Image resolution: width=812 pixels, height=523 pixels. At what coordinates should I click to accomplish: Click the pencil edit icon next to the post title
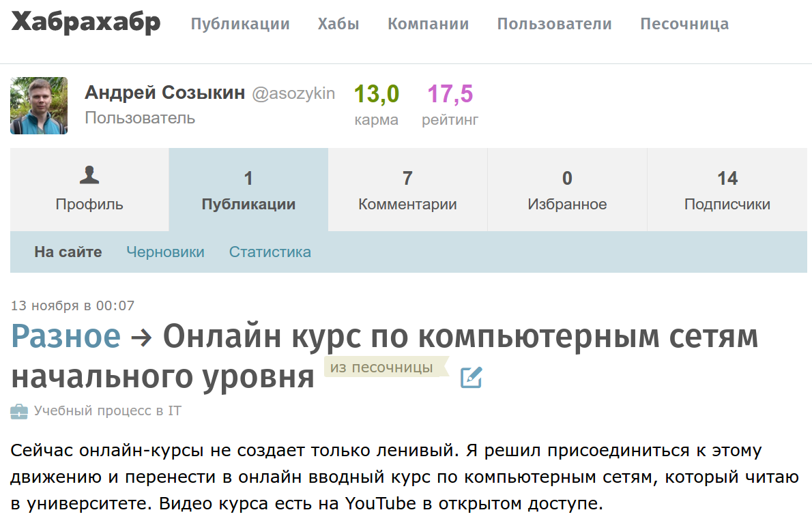(x=472, y=376)
